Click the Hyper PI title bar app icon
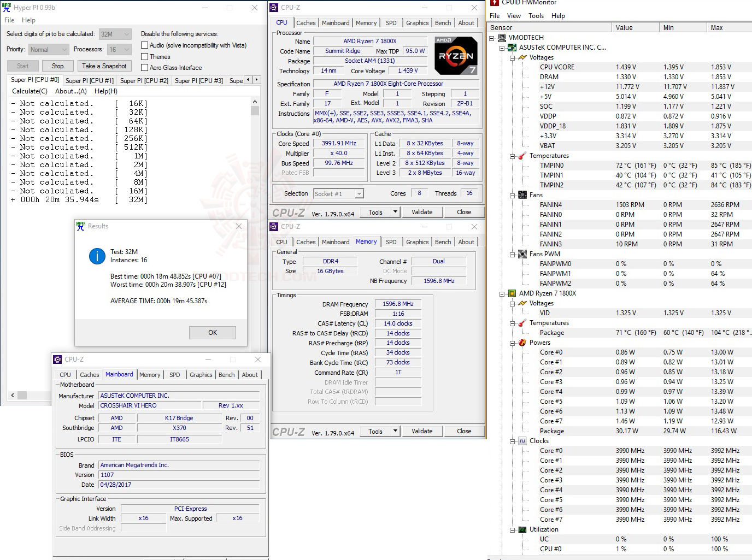 [x=7, y=8]
